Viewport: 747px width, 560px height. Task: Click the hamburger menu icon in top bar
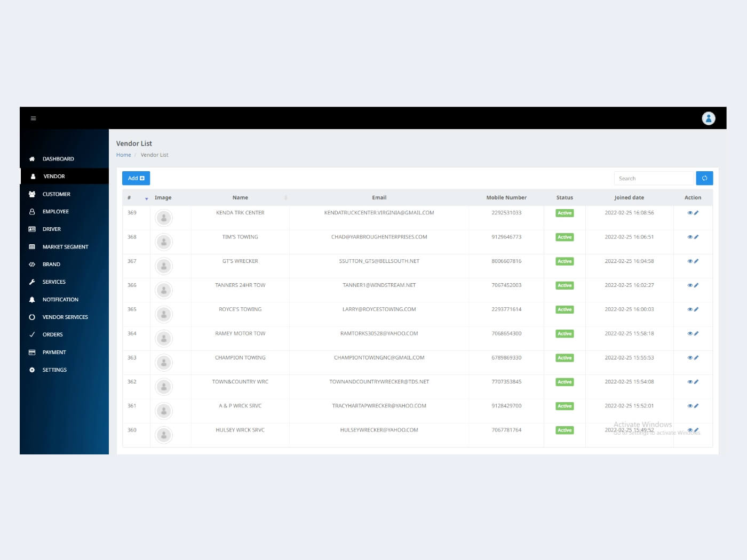point(33,118)
